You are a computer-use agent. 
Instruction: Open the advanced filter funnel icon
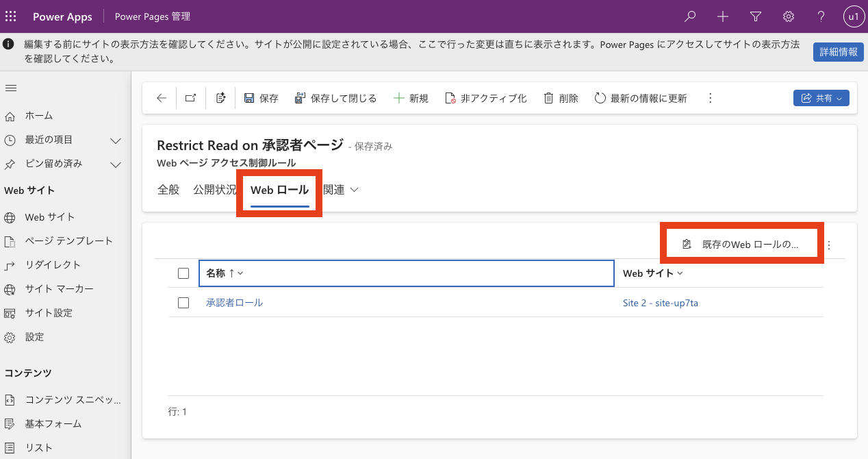click(x=756, y=16)
